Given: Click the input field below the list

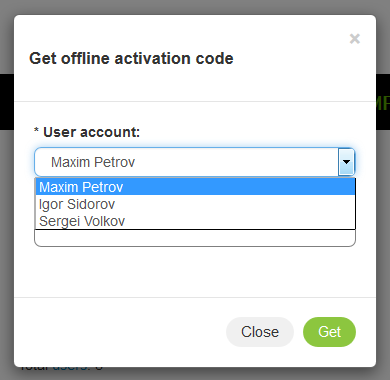Looking at the screenshot, I should (x=195, y=238).
